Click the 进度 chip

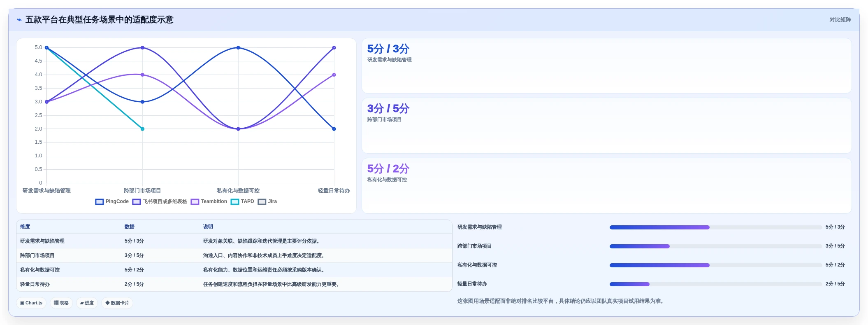click(87, 303)
